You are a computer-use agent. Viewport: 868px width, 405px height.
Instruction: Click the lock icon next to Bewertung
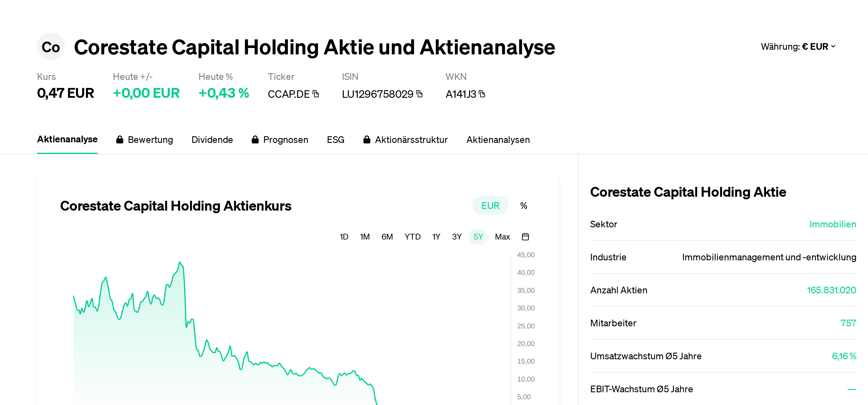point(119,139)
